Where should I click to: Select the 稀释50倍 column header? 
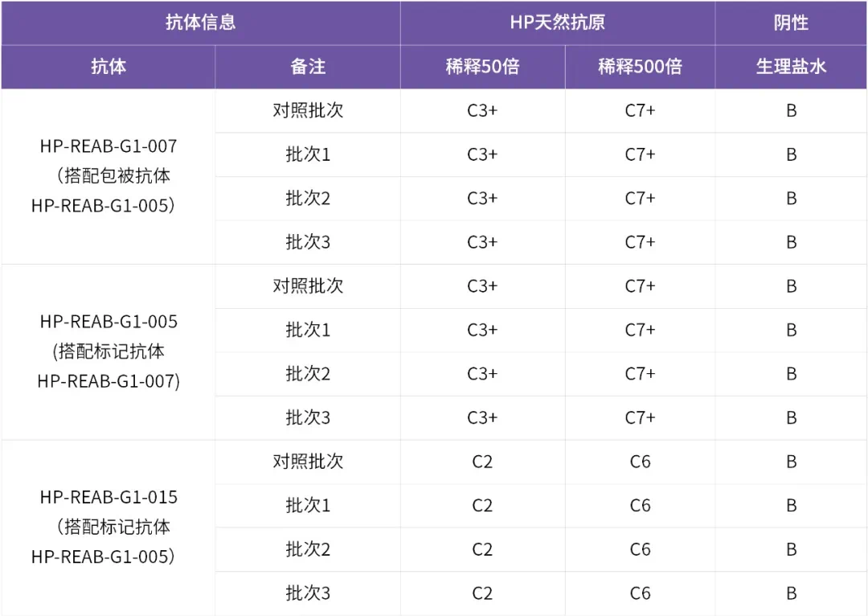(x=482, y=67)
